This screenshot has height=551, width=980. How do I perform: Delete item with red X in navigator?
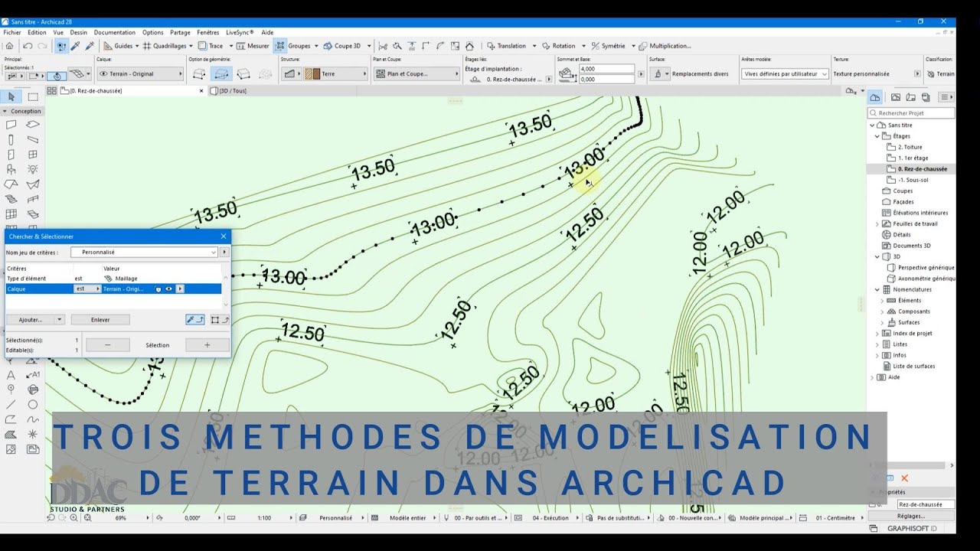(x=904, y=478)
